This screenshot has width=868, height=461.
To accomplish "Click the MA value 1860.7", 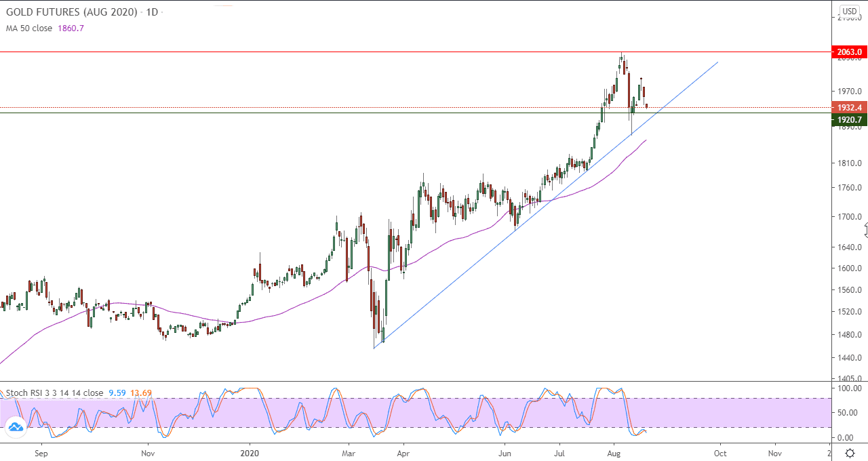I will coord(69,28).
